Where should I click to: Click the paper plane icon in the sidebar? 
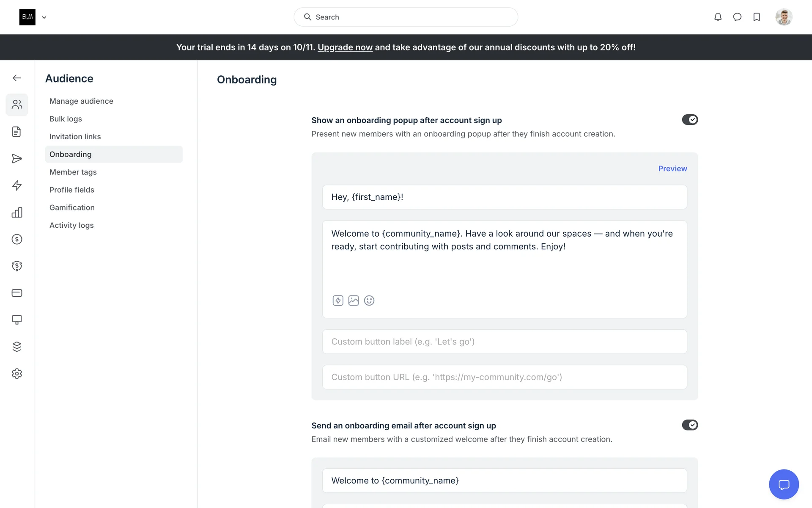17,159
